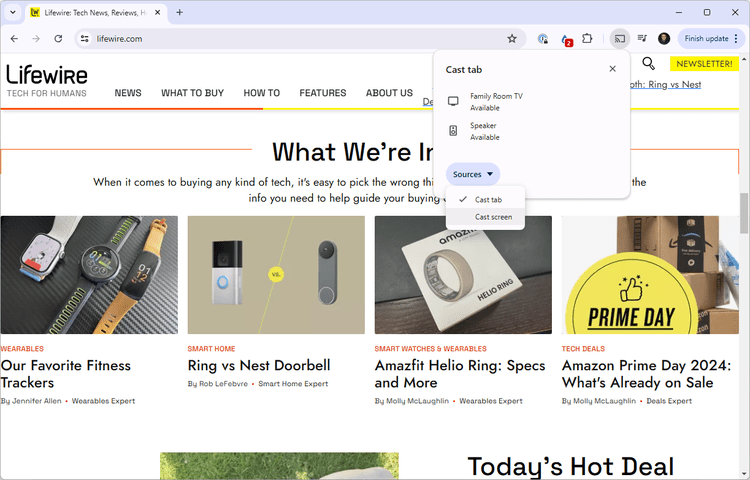Click the yellow NEWSLETTER! button

pos(704,64)
